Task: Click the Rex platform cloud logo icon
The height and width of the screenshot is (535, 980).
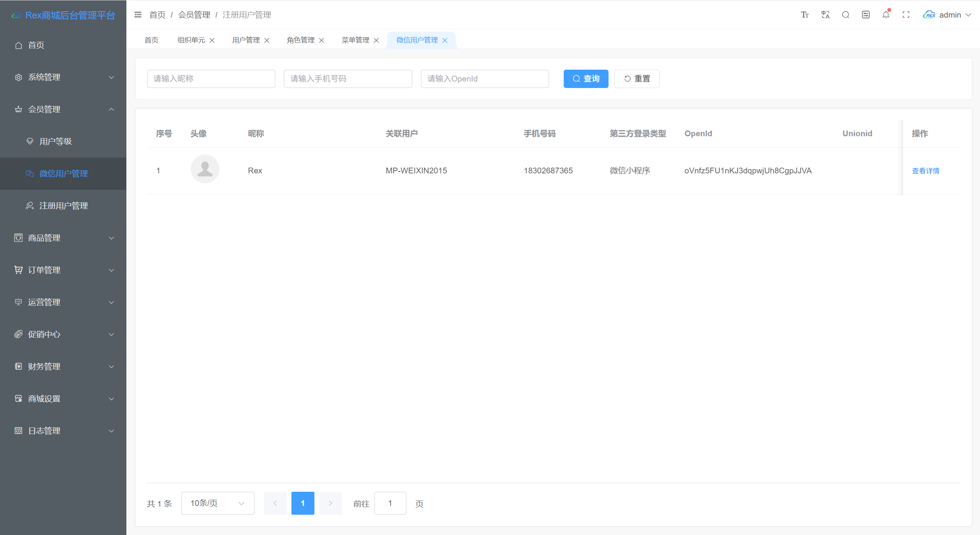Action: 16,15
